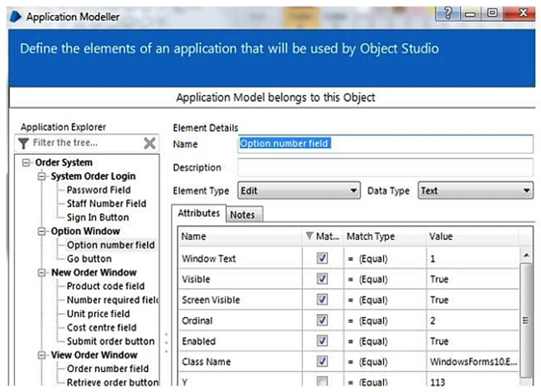
Task: Select Product code field in the tree
Action: (x=106, y=286)
